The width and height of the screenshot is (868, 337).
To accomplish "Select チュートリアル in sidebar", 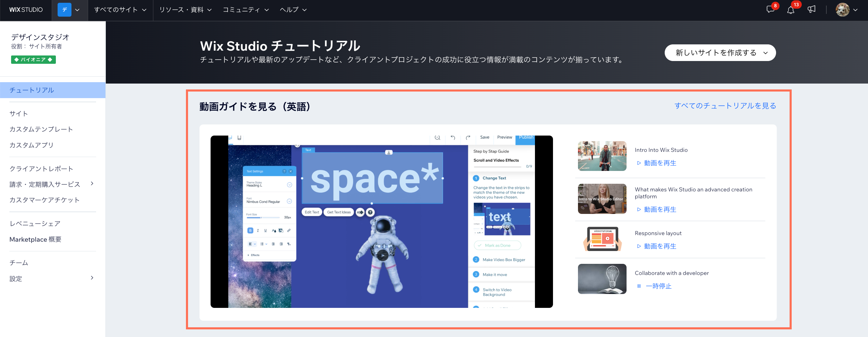I will coord(53,90).
